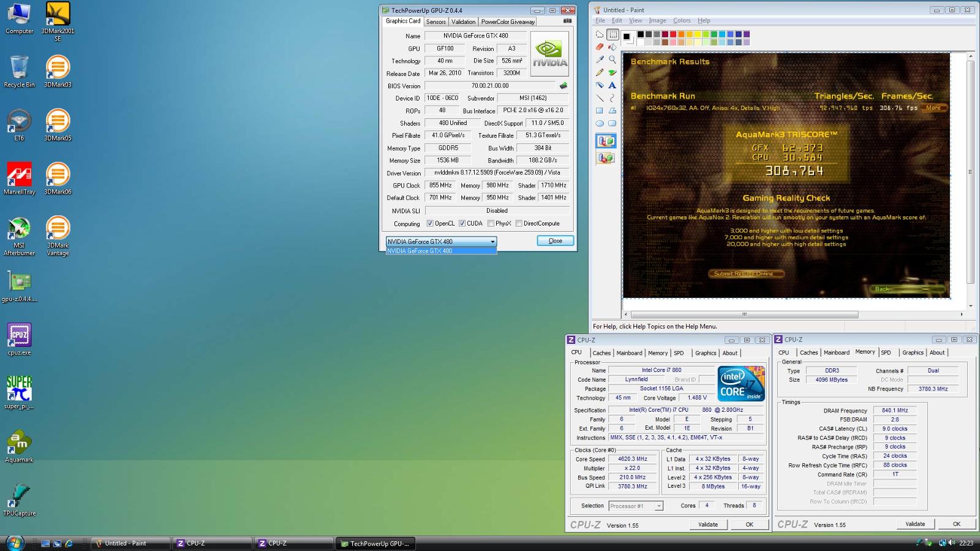Switch to Untitled - Paint taskbar button
Screen dimensions: 980x551
130,543
